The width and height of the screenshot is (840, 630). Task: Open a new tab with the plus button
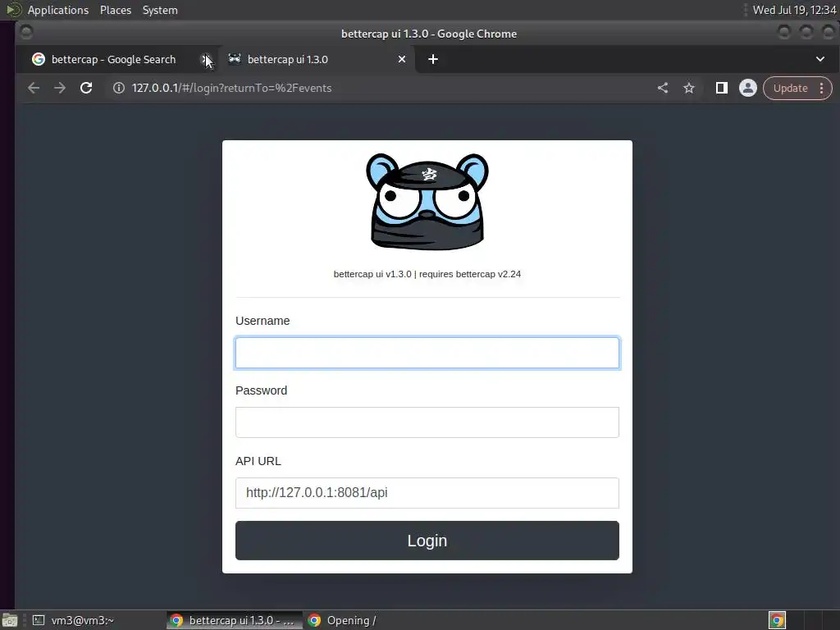[433, 59]
